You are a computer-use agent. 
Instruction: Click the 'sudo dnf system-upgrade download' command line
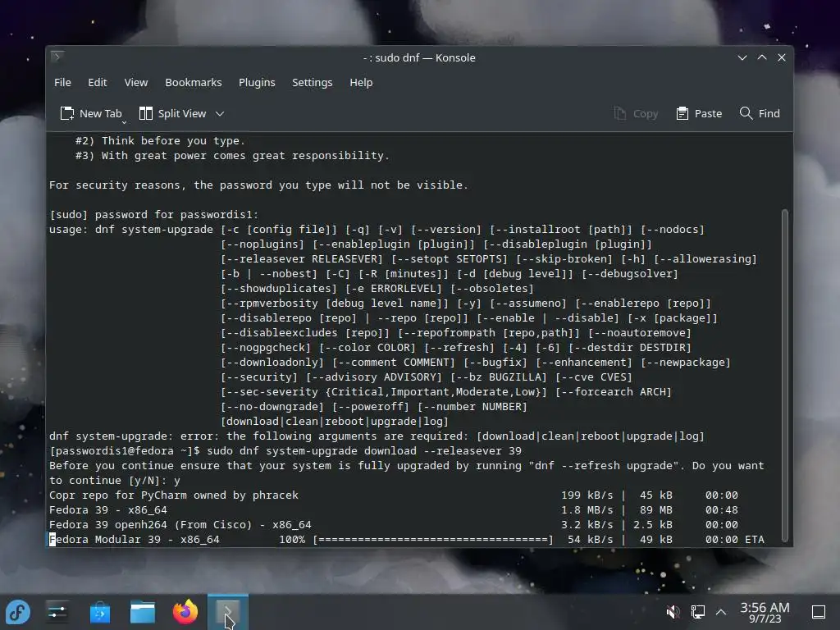point(285,450)
